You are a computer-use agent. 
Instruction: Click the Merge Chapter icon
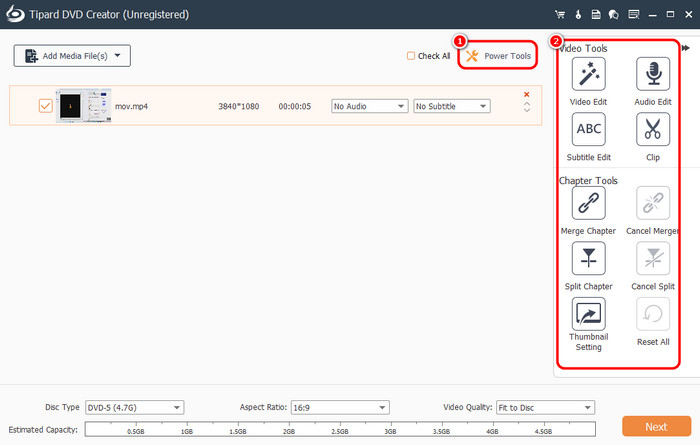pyautogui.click(x=587, y=204)
